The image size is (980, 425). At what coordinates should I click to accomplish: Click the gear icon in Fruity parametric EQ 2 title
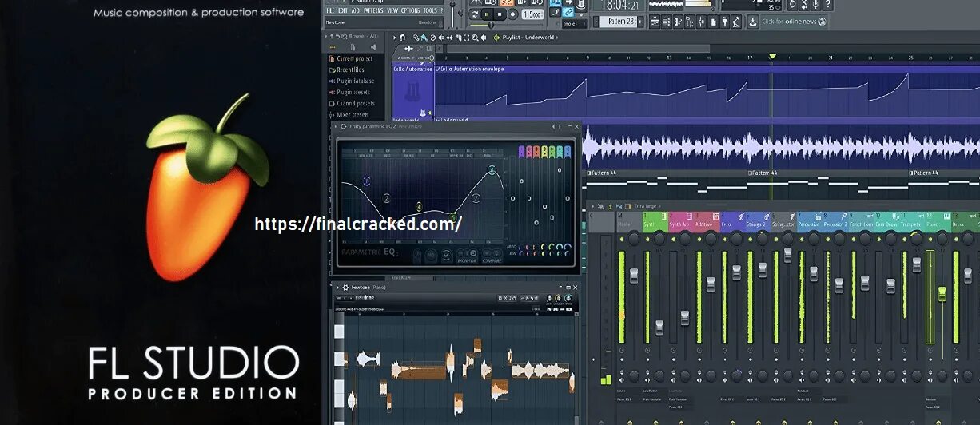[x=343, y=126]
